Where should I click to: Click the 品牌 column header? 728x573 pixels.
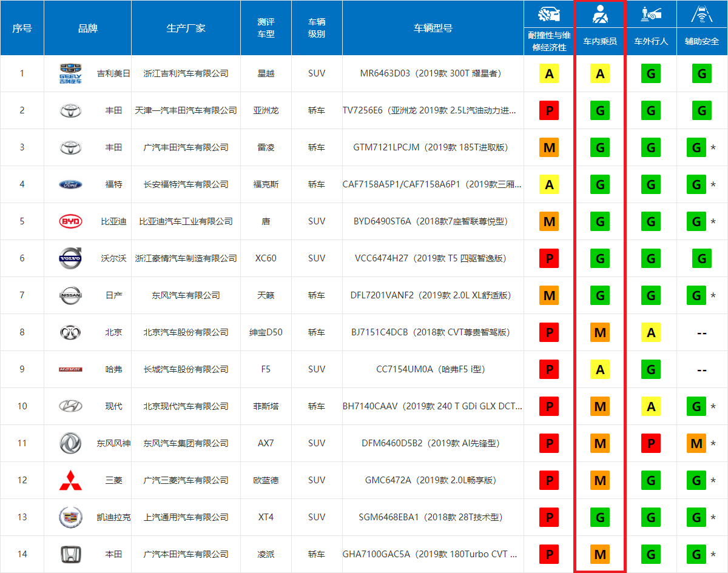click(x=87, y=28)
